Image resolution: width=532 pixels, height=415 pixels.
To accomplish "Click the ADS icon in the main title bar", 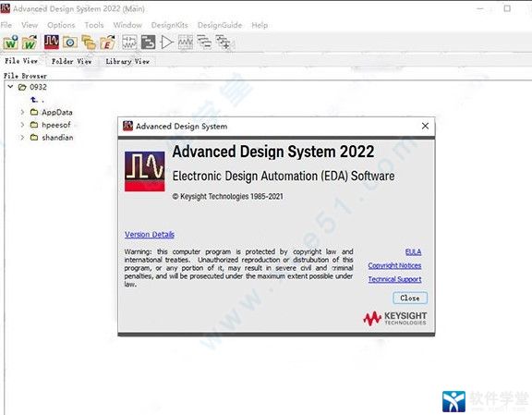I will (x=6, y=8).
